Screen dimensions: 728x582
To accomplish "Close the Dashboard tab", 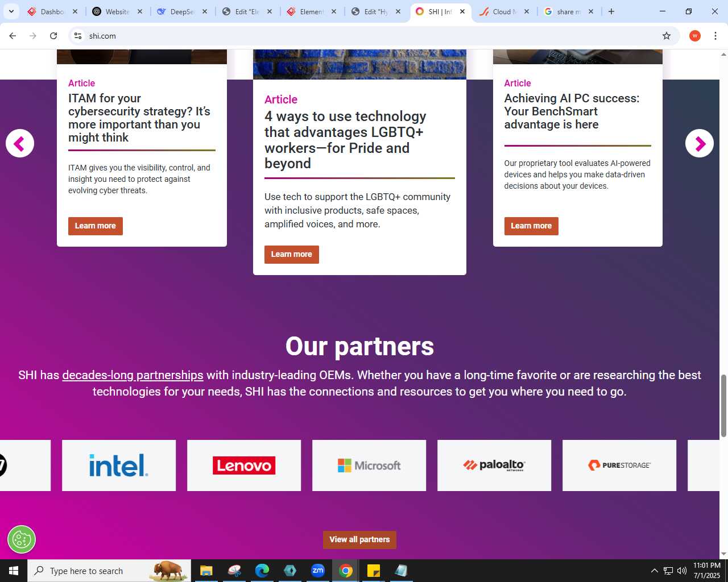I will pos(75,11).
